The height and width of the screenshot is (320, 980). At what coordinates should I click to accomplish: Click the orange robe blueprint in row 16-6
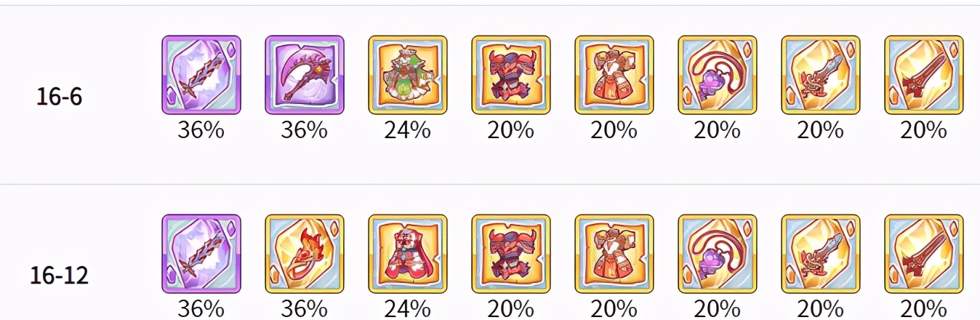[x=614, y=75]
